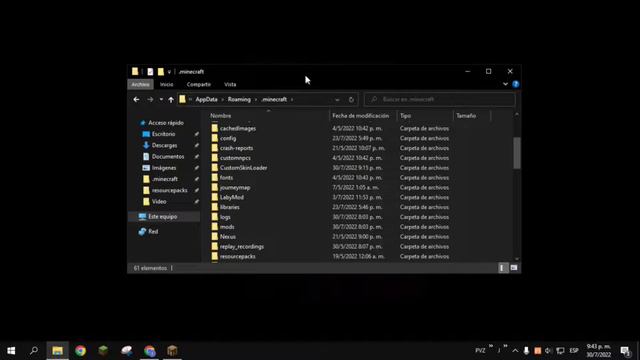Open the Archivo ribbon tab

click(140, 84)
